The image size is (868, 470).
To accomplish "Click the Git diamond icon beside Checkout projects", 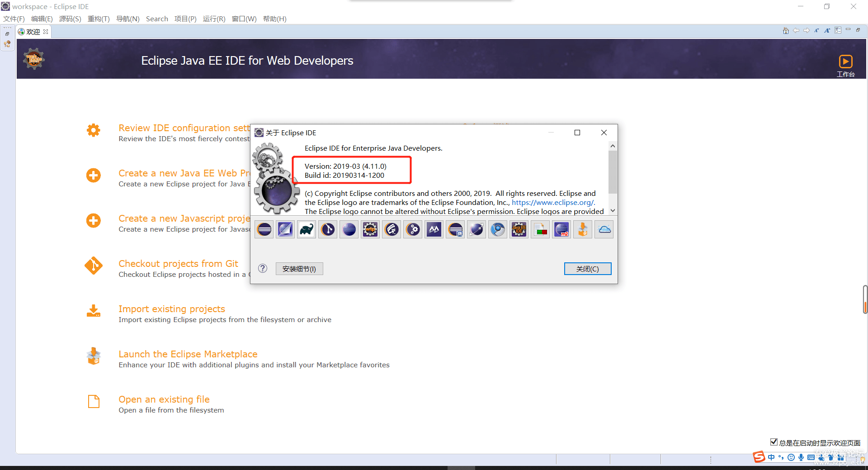I will click(x=94, y=266).
